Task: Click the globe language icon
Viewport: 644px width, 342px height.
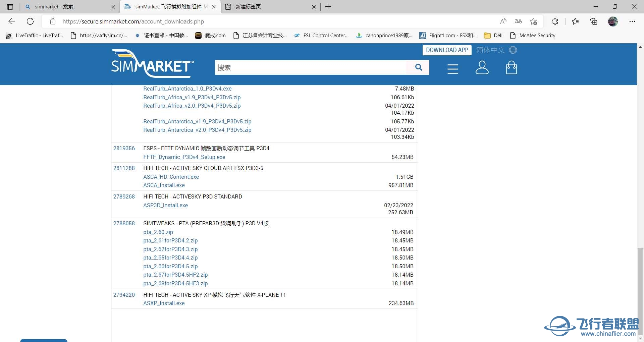Action: [x=513, y=50]
